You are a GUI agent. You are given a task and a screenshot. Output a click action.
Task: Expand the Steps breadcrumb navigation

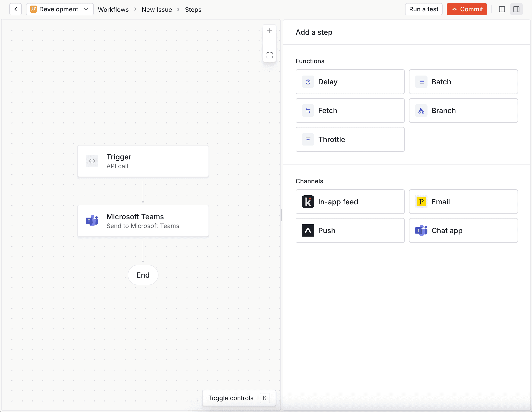pyautogui.click(x=193, y=9)
